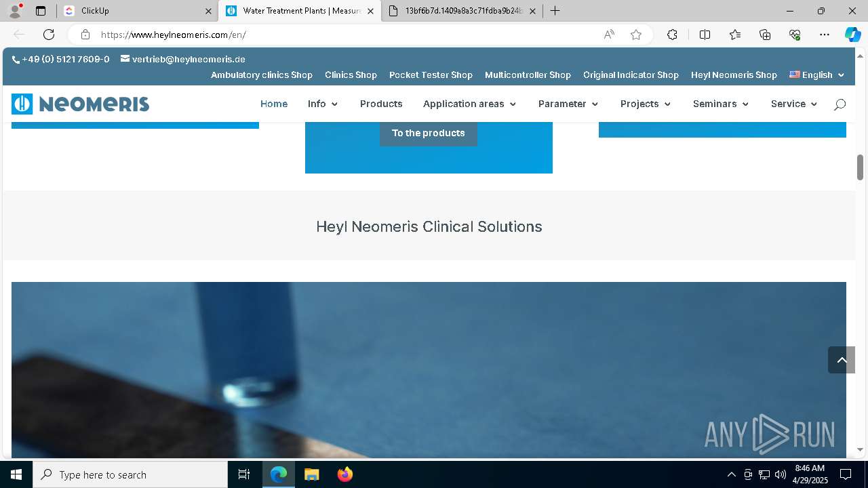868x488 pixels.
Task: View site information lock icon
Action: [85, 35]
